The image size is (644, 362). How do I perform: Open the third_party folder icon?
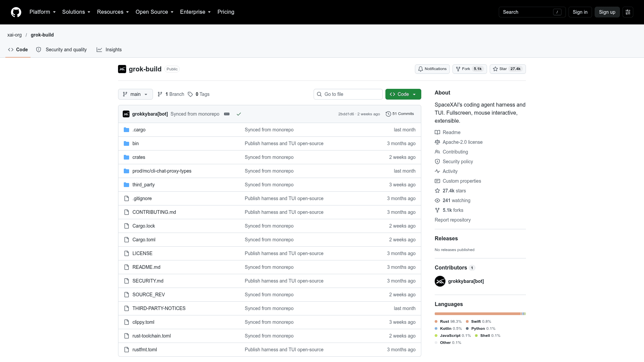[126, 185]
